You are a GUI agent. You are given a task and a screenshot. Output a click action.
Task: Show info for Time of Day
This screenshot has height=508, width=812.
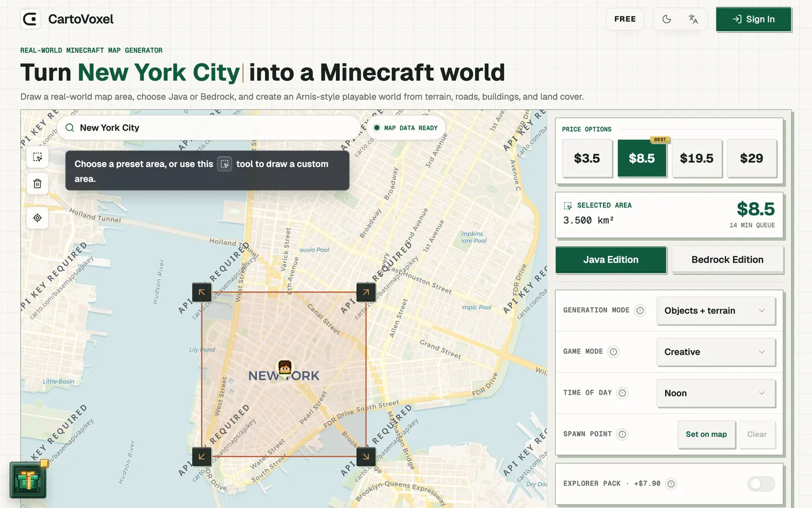click(x=622, y=393)
